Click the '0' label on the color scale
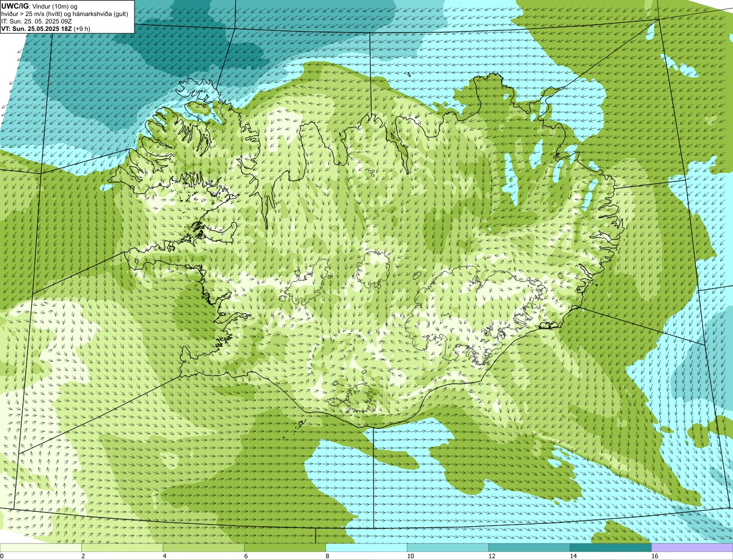The width and height of the screenshot is (733, 560). coord(2,556)
